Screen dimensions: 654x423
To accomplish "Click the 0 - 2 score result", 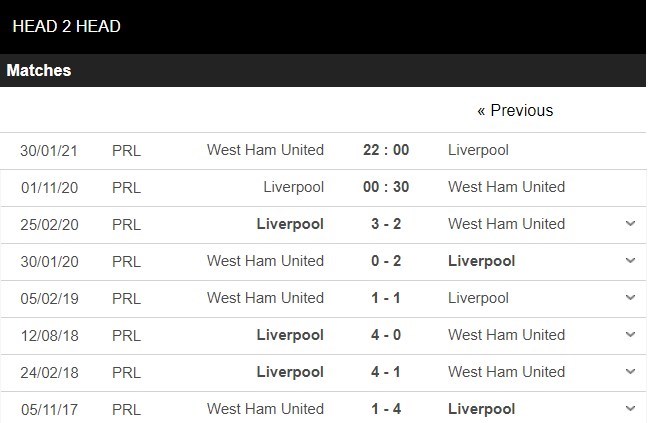I will pyautogui.click(x=386, y=261).
